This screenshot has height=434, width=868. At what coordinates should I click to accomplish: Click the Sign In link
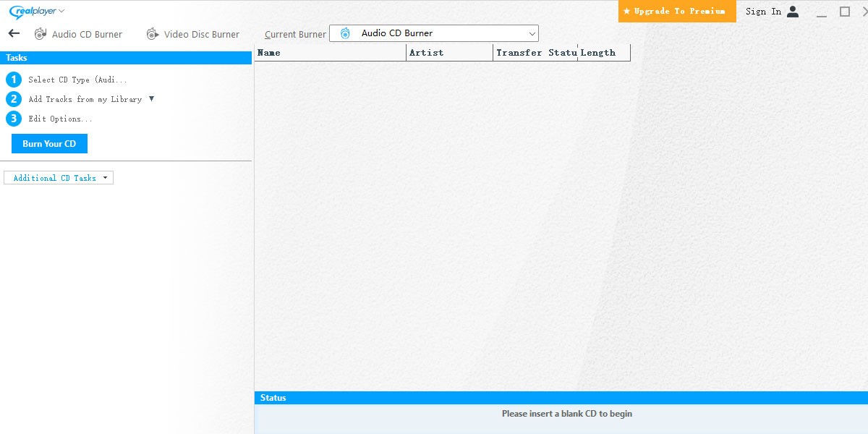(x=764, y=11)
